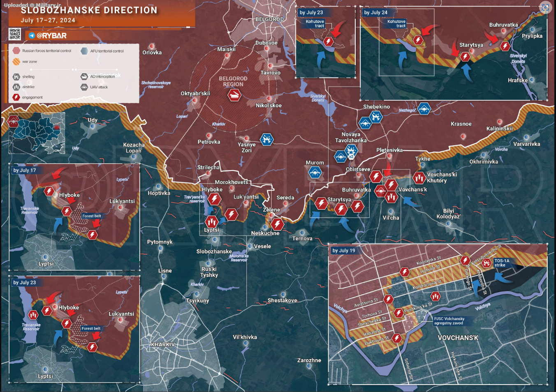This screenshot has height=392, width=556.
Task: Click the Krasnoe label
Action: [x=461, y=124]
